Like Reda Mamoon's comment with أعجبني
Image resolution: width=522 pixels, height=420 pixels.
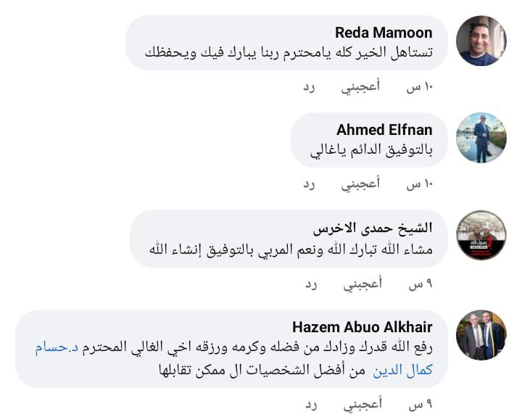pyautogui.click(x=360, y=87)
